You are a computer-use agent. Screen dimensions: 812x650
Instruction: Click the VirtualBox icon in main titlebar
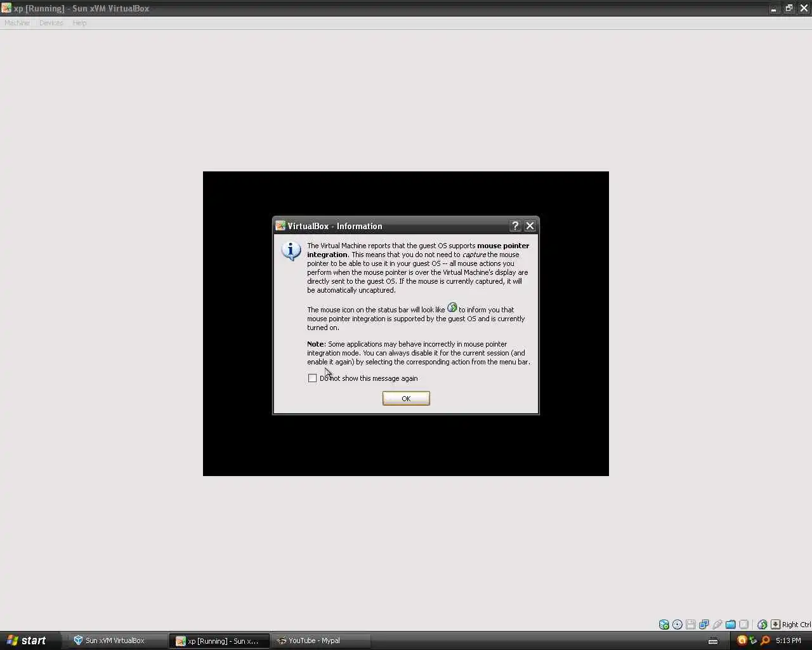pos(6,8)
